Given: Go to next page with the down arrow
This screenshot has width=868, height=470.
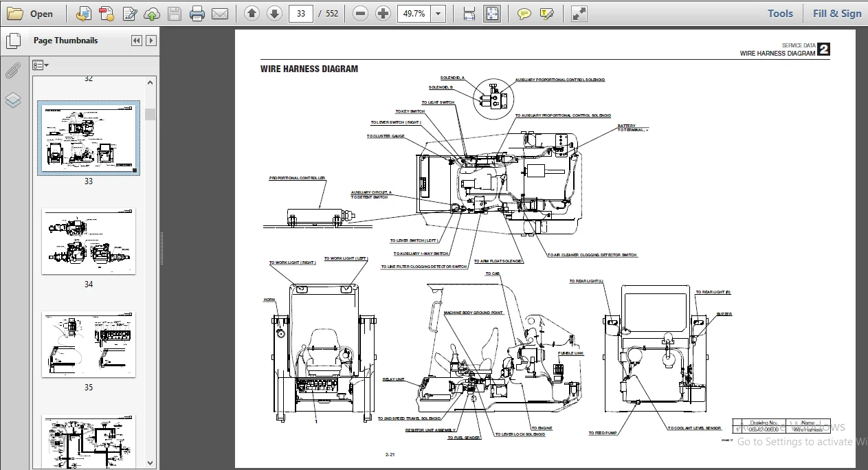Looking at the screenshot, I should (274, 13).
